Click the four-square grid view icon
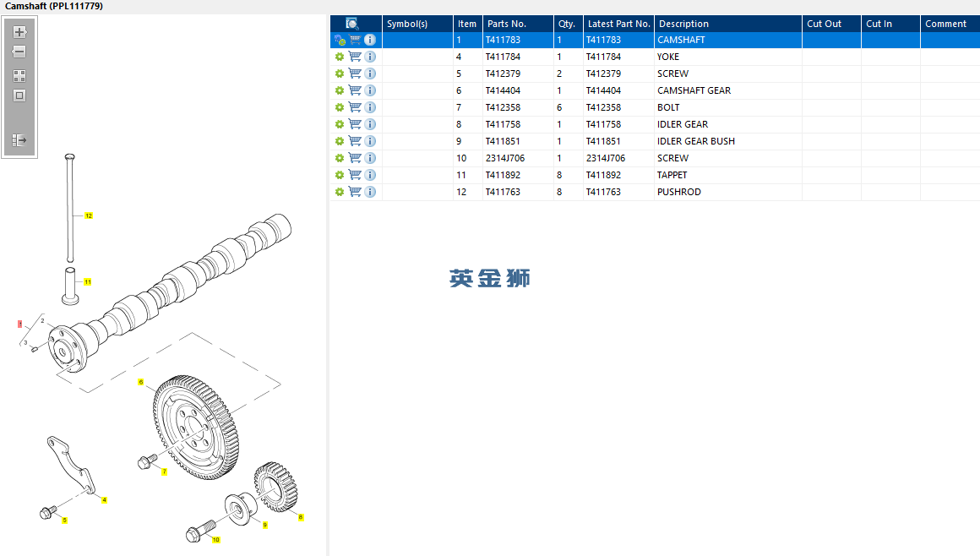This screenshot has width=980, height=556. 19,76
